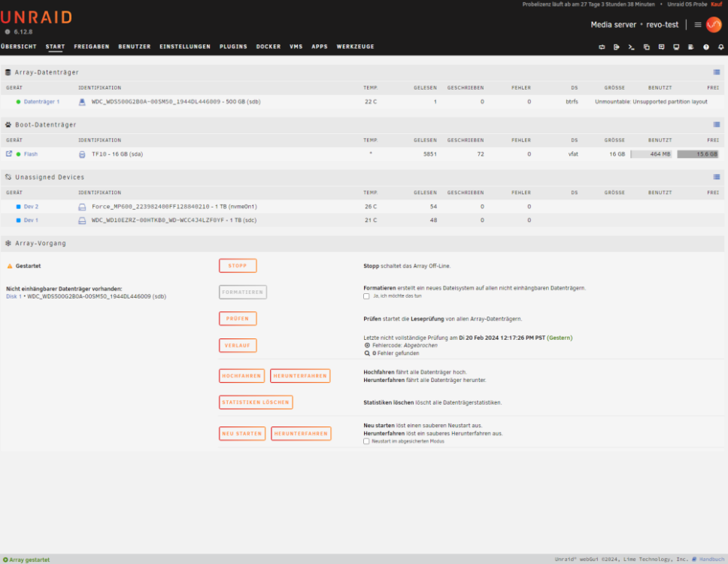This screenshot has width=728, height=564.
Task: Open the FREIGABEN menu tab
Action: [92, 47]
